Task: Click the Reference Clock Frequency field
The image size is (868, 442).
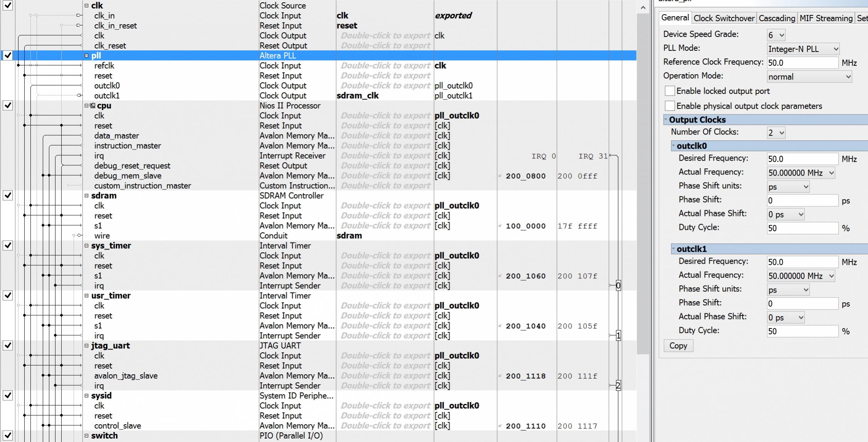Action: click(x=802, y=63)
